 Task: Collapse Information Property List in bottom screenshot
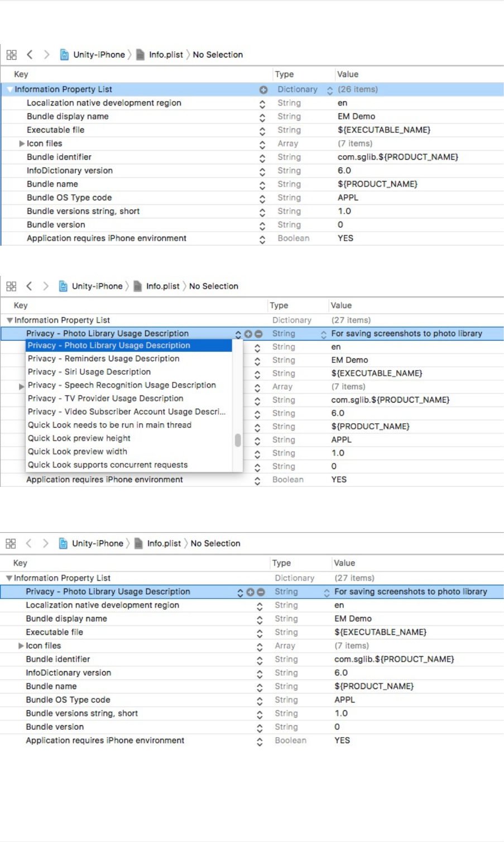(9, 578)
